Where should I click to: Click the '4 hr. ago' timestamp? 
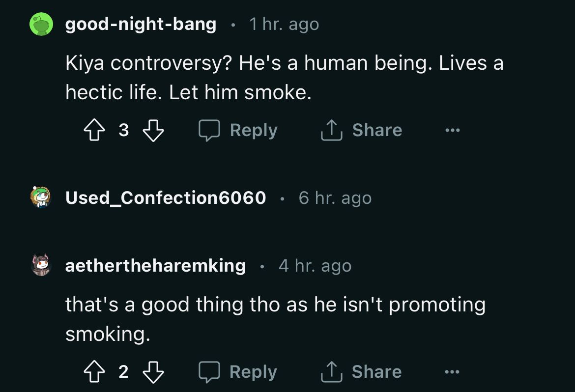pos(315,266)
